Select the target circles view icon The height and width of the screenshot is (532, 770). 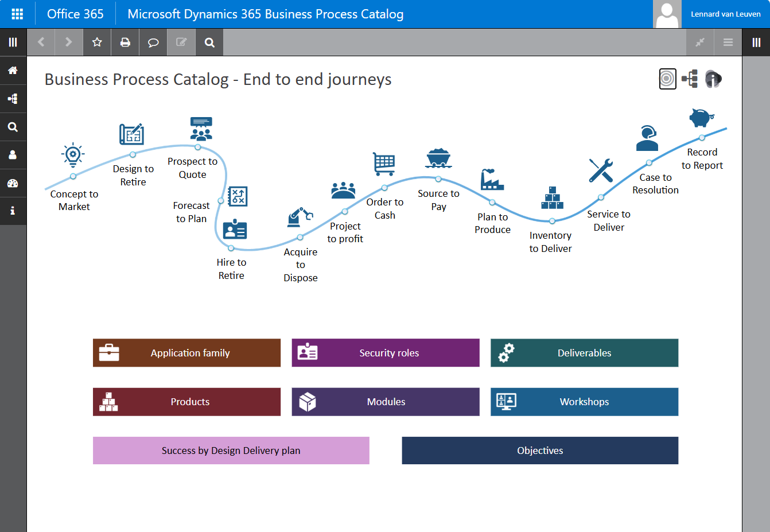[667, 79]
